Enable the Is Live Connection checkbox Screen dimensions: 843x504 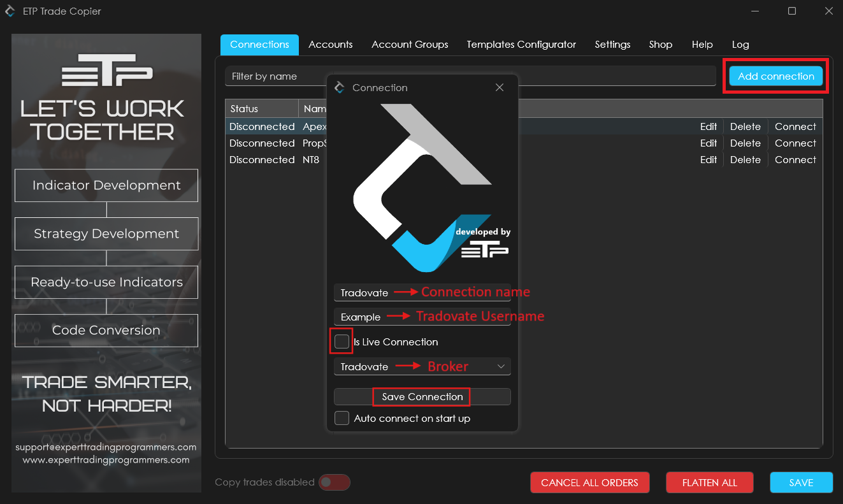pyautogui.click(x=342, y=342)
